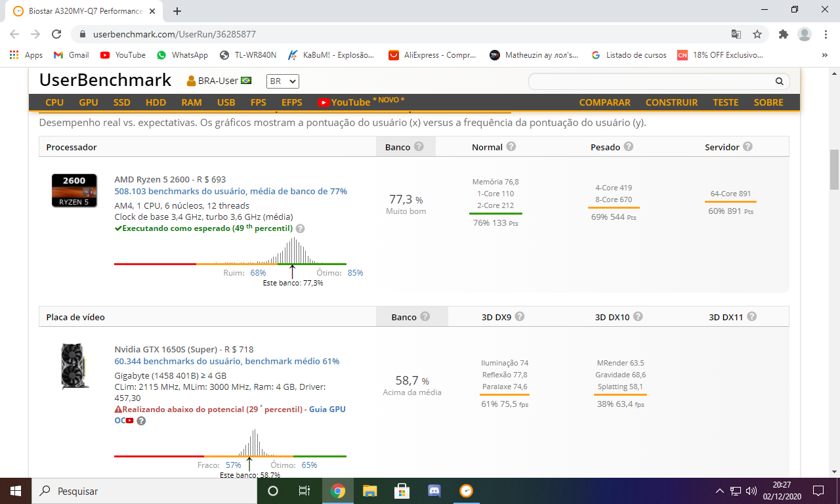This screenshot has width=840, height=504.
Task: Click the BRA-User profile link
Action: click(219, 81)
